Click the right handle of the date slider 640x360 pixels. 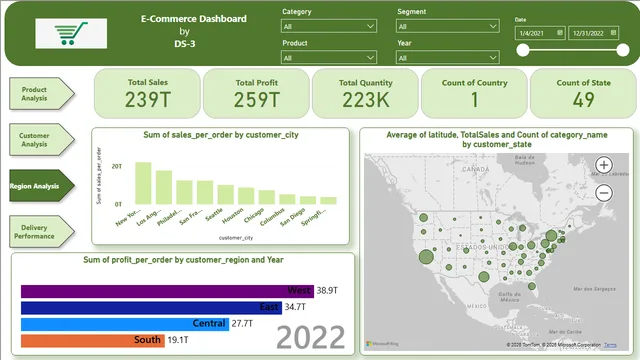tap(623, 50)
